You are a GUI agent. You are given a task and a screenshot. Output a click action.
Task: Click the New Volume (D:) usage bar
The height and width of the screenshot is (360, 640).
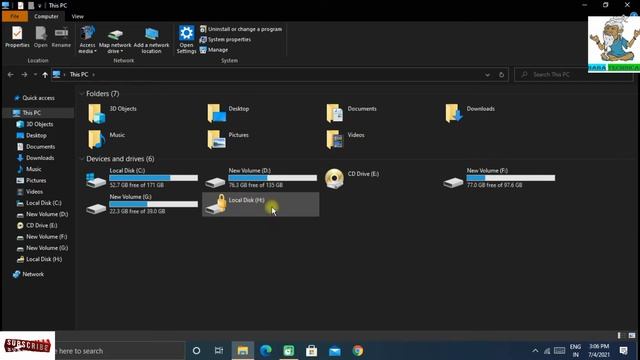(x=273, y=178)
